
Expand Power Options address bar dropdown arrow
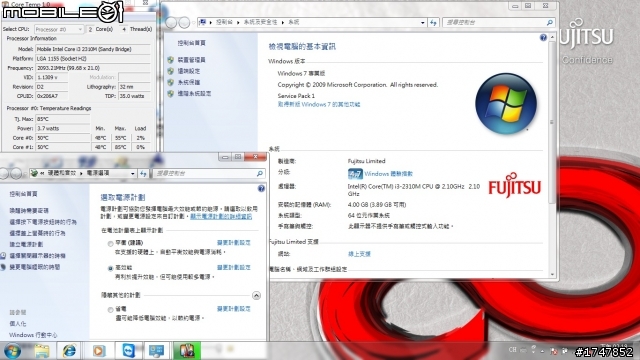click(x=133, y=173)
